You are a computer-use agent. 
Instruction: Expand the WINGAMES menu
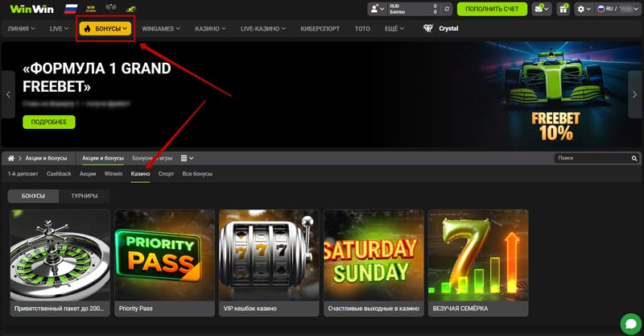pos(161,29)
